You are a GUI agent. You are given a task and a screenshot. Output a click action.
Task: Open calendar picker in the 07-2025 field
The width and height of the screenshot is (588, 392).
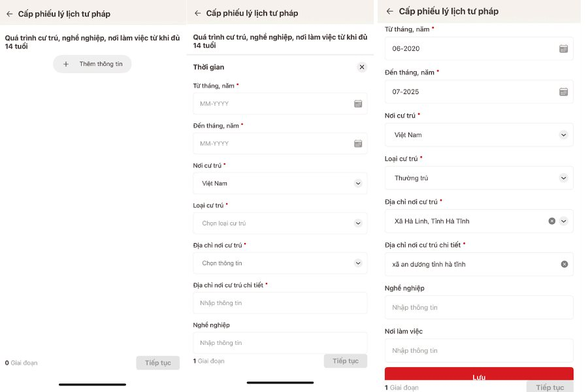563,92
